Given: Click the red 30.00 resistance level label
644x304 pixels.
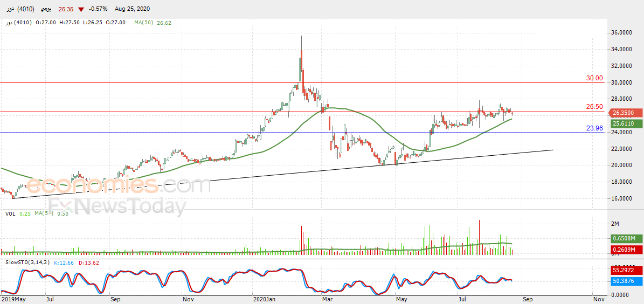Looking at the screenshot, I should (594, 78).
